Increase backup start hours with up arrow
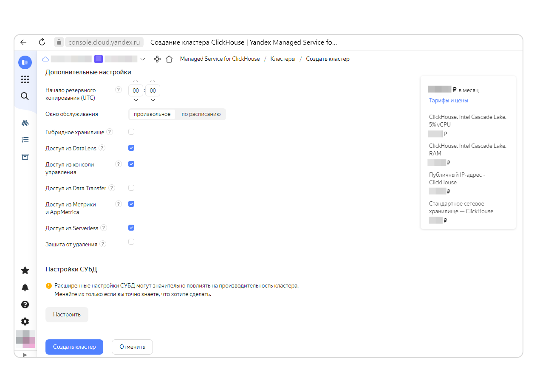This screenshot has height=392, width=537. click(x=136, y=81)
